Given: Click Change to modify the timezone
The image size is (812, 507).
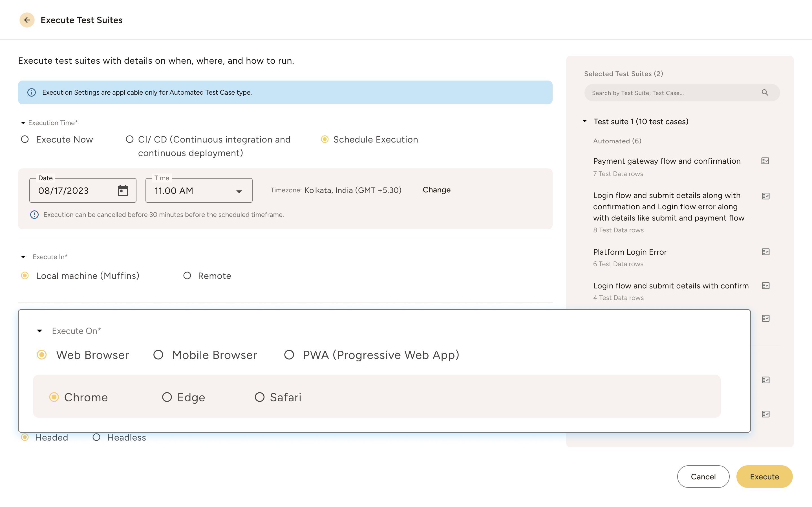Looking at the screenshot, I should point(436,190).
